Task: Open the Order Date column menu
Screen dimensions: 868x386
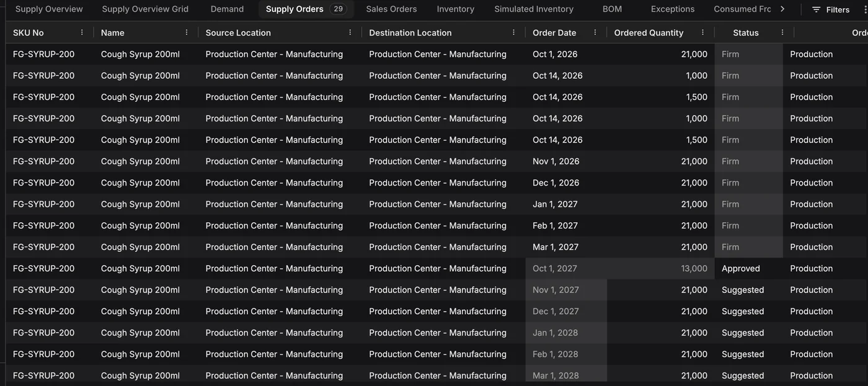Action: pyautogui.click(x=595, y=32)
